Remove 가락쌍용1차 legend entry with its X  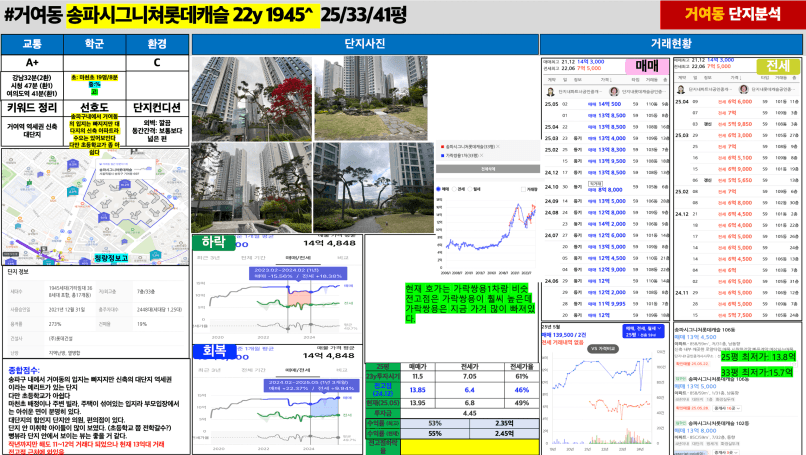[482, 155]
